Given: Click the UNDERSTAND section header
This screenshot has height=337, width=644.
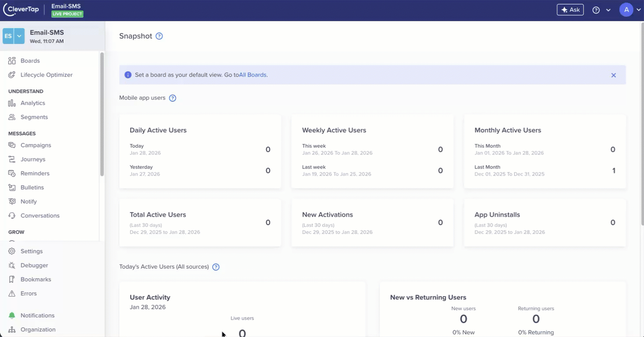Looking at the screenshot, I should coord(26,92).
